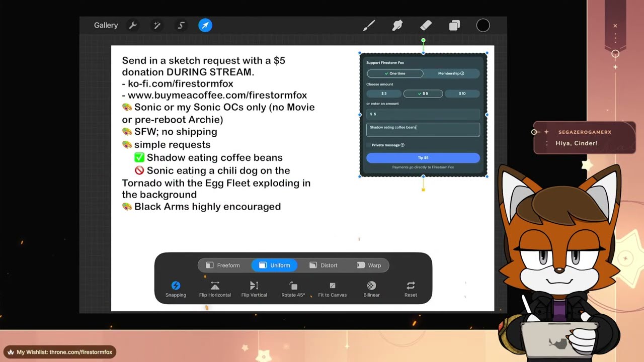Click the X at top of side ribbon
The width and height of the screenshot is (644, 362).
(x=615, y=26)
